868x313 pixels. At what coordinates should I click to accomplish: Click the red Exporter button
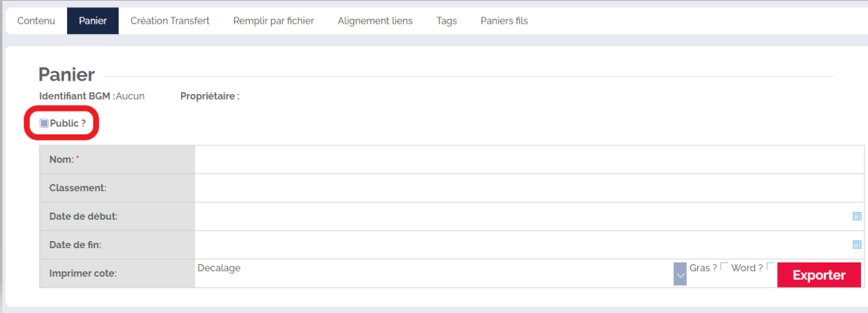[819, 275]
